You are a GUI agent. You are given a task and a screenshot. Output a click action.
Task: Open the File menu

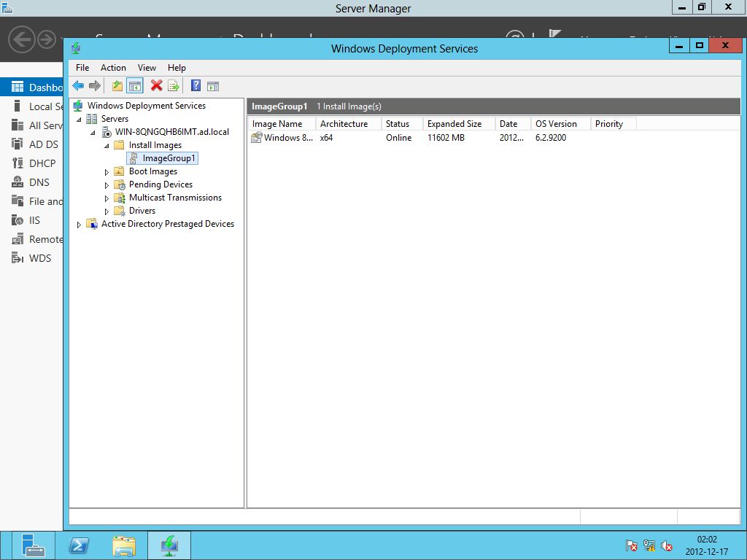pos(82,68)
